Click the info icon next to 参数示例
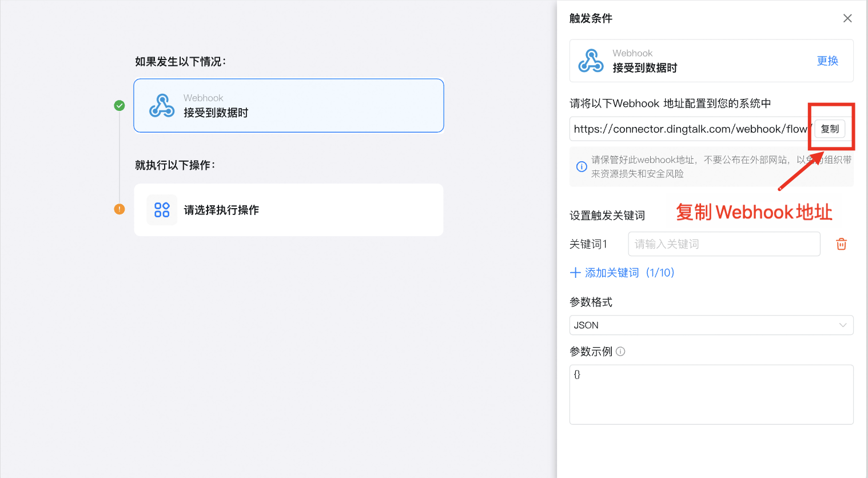The image size is (868, 478). tap(621, 351)
